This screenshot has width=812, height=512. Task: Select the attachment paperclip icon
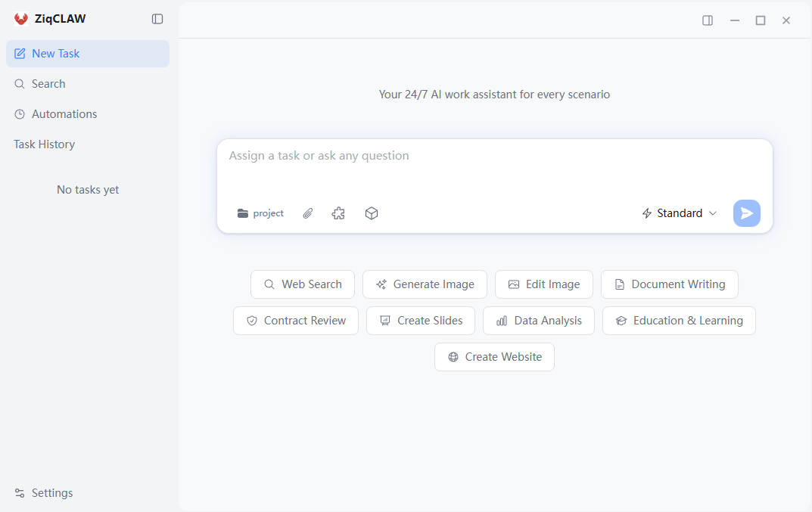[307, 213]
